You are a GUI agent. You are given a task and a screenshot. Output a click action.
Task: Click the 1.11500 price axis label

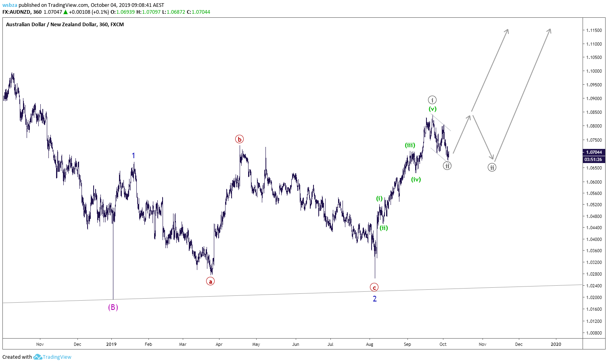pyautogui.click(x=594, y=30)
